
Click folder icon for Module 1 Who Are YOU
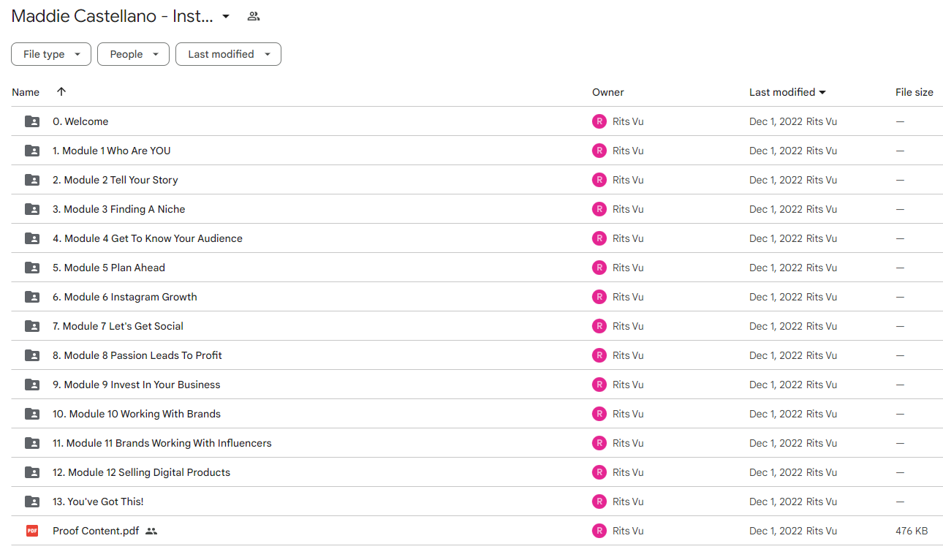(32, 151)
